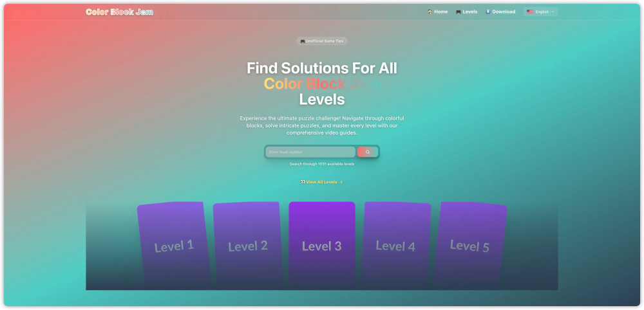Viewport: 644px width, 310px height.
Task: Click 'Search through 1051 available levels' text
Action: [x=321, y=164]
